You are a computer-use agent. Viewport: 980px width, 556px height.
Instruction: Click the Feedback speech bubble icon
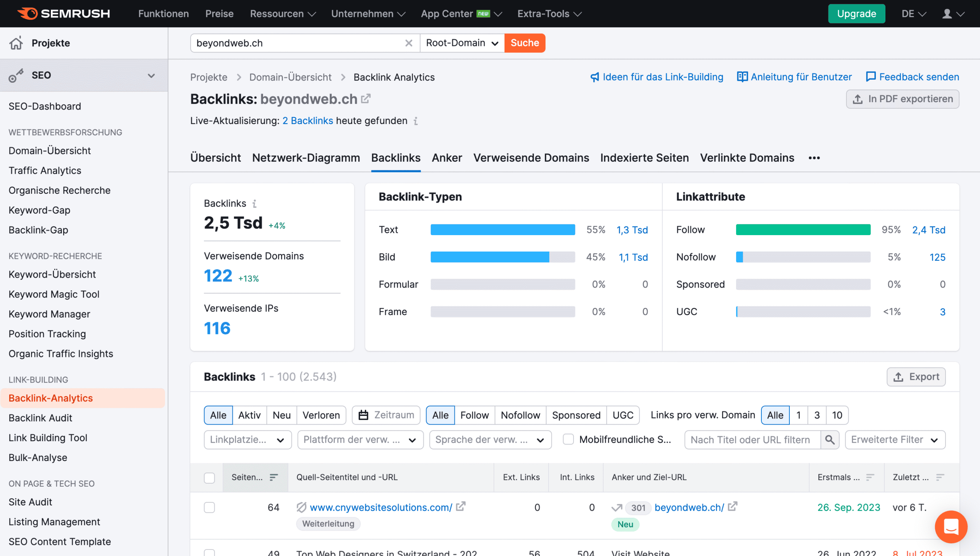(x=871, y=77)
